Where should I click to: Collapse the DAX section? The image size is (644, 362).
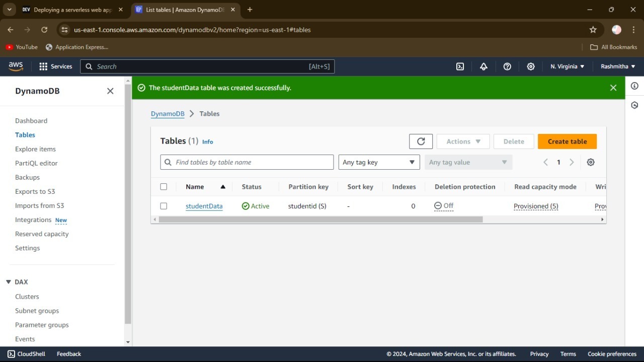point(9,282)
